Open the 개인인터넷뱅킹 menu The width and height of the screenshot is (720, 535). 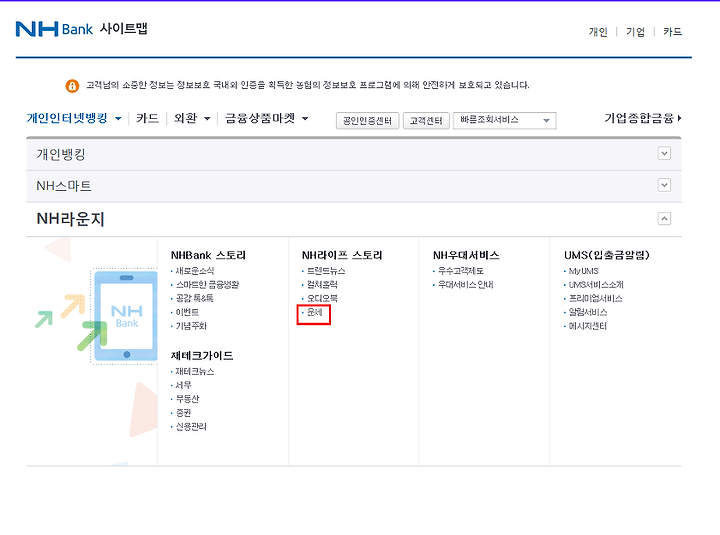click(x=67, y=118)
